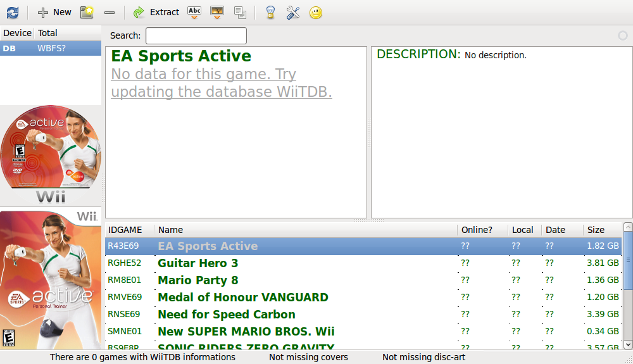Open the wrench and screwdriver settings icon

pos(293,13)
